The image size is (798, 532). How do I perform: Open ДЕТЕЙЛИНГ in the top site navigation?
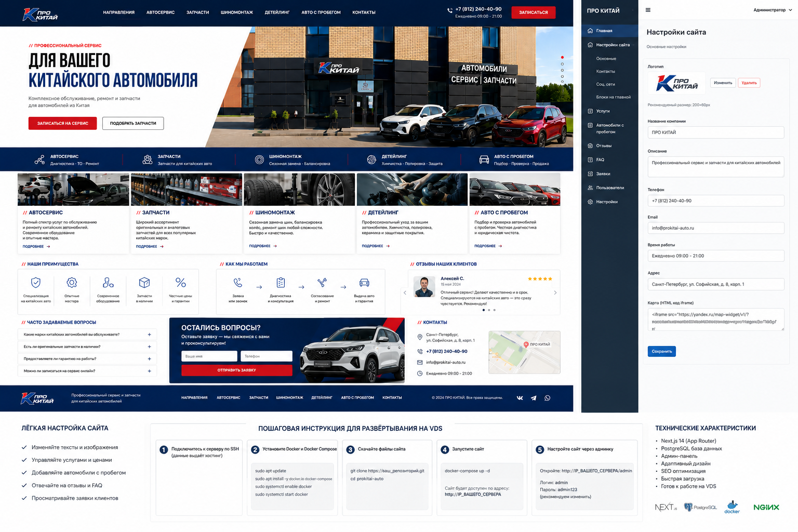[277, 12]
